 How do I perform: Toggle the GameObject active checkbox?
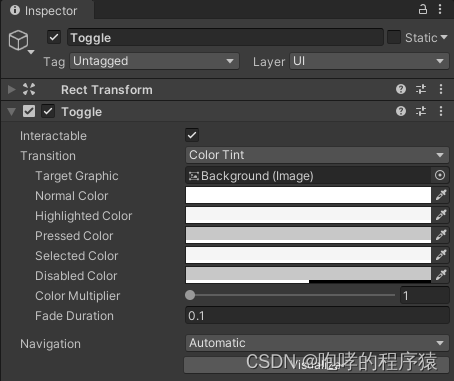coord(54,37)
